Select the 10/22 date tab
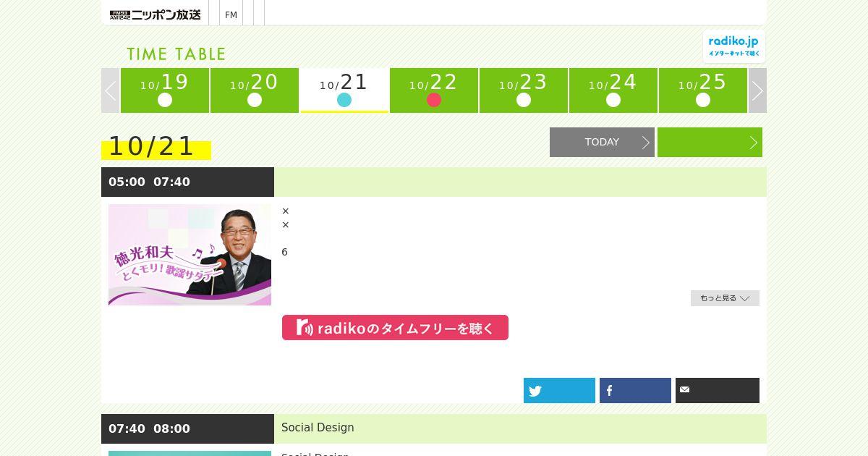868x456 pixels. (x=434, y=90)
